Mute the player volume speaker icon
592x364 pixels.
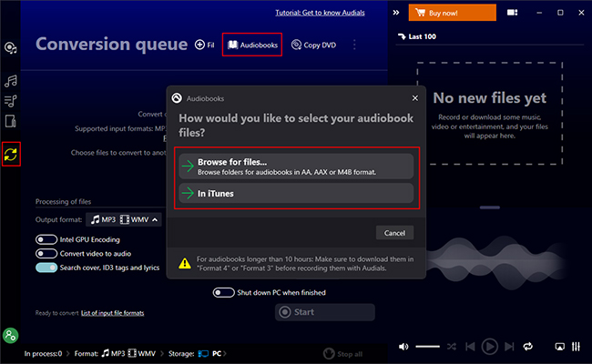coord(403,347)
